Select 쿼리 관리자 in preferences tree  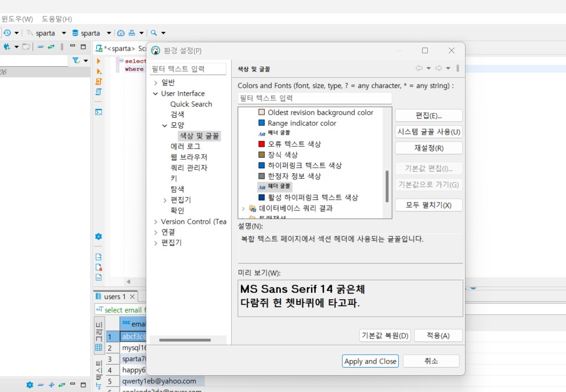pos(189,168)
